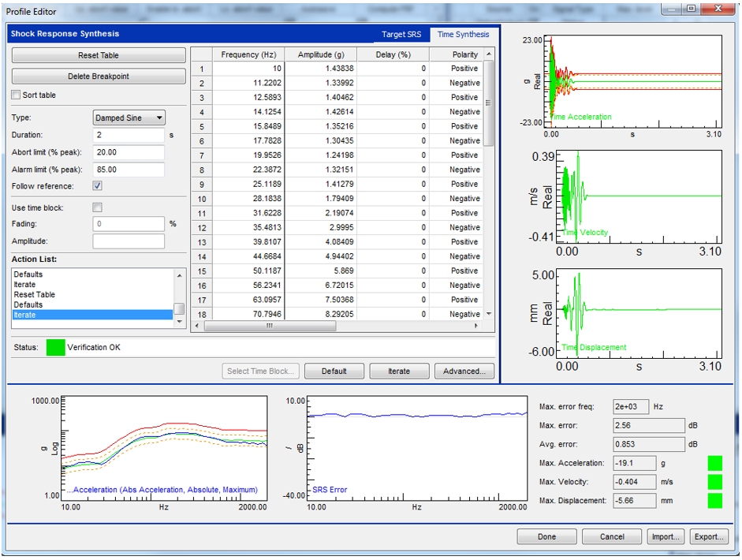Click the Export... button

(708, 536)
